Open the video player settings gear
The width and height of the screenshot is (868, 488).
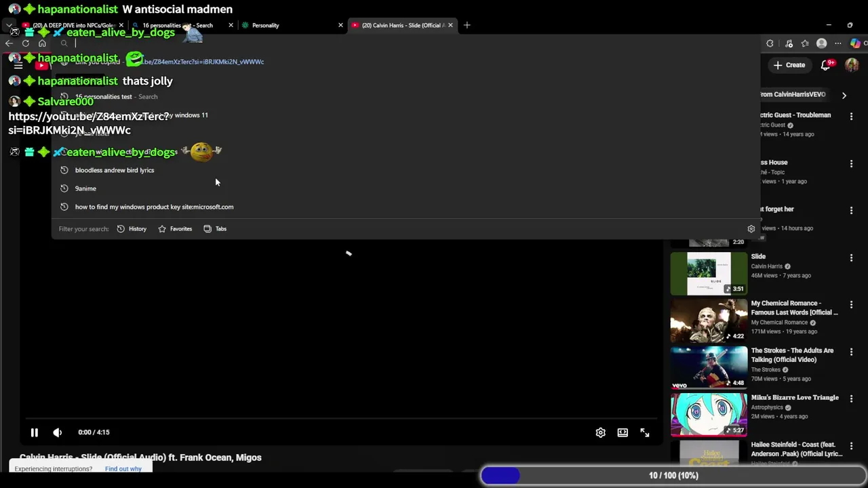pos(600,432)
